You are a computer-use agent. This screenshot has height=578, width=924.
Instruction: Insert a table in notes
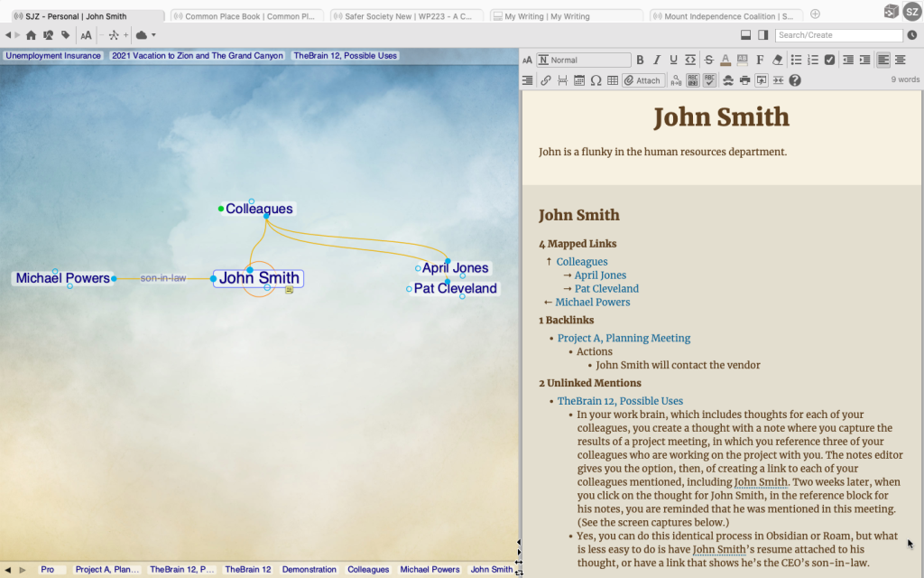point(613,80)
